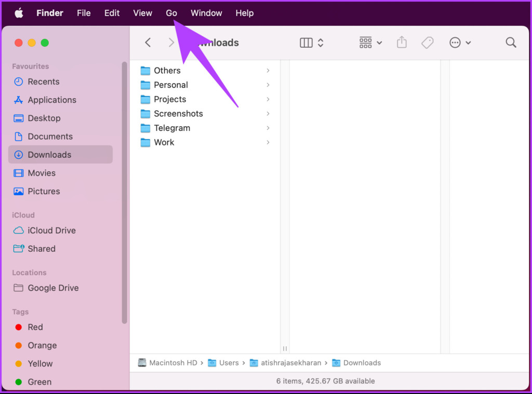Click Downloads in the path bar
532x394 pixels.
(356, 363)
